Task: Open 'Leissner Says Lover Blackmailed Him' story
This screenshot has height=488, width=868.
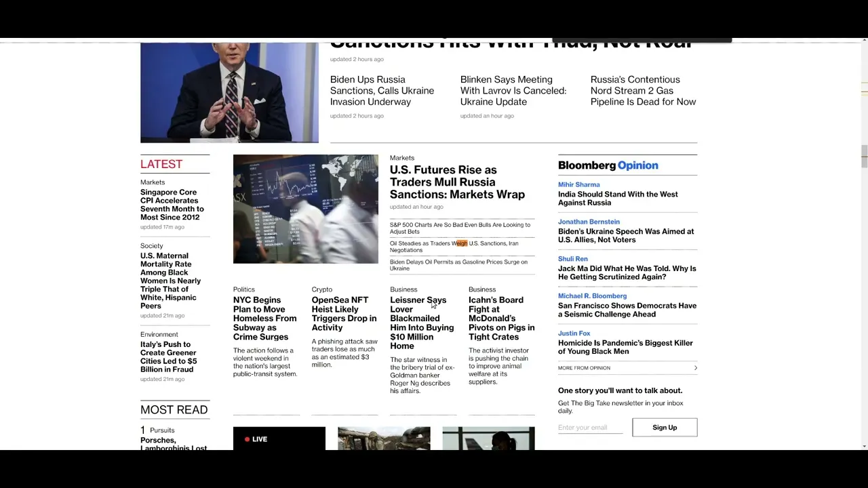Action: point(422,323)
